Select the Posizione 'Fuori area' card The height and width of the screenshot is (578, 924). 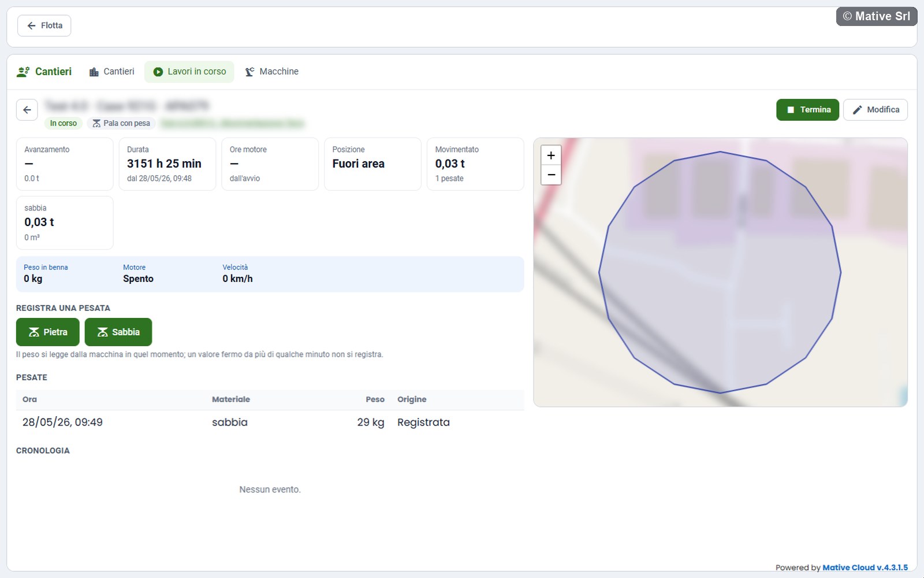tap(372, 164)
